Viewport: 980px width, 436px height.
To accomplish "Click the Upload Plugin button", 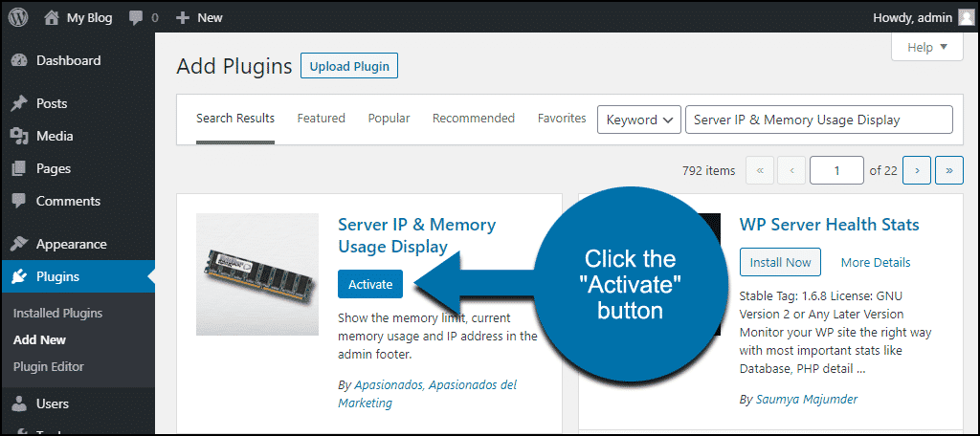I will (x=349, y=66).
